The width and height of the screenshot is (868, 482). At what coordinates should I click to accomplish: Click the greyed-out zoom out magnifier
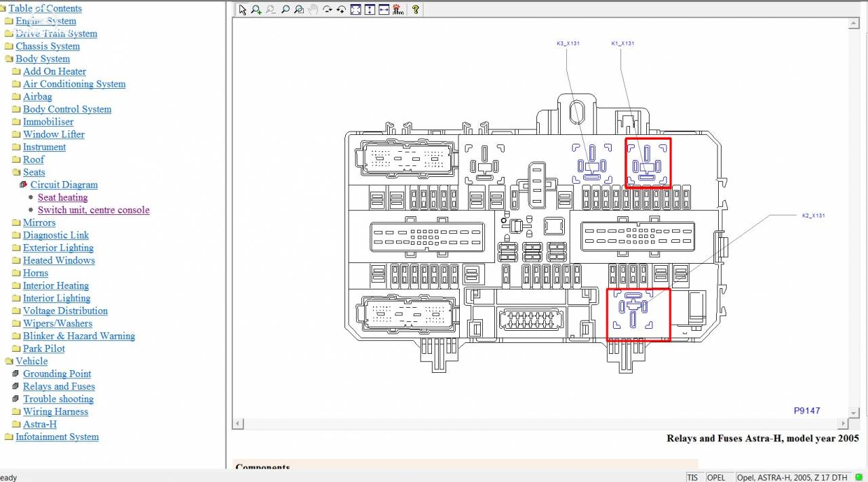pos(271,9)
